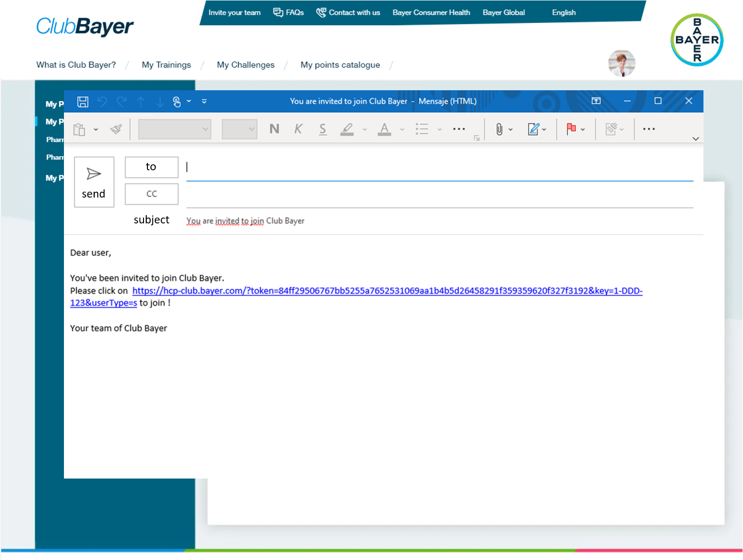Open 'Contact with us' link
This screenshot has height=560, width=743.
pyautogui.click(x=348, y=13)
